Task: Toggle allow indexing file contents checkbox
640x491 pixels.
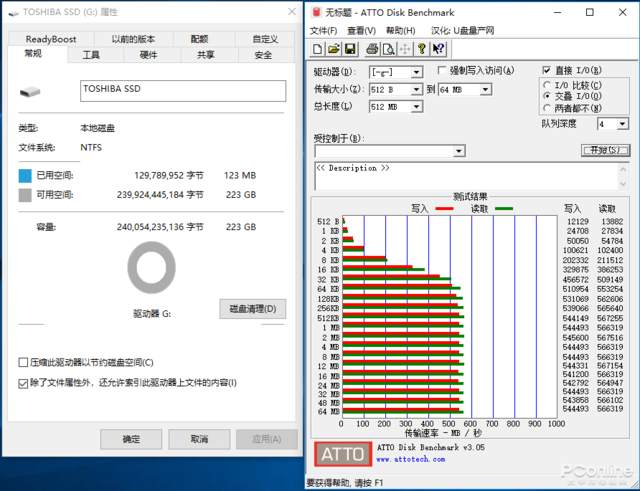Action: [x=23, y=383]
